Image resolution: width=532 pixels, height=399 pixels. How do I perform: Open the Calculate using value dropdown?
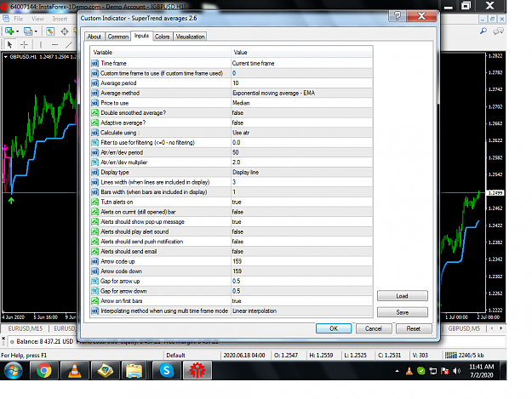click(x=302, y=133)
